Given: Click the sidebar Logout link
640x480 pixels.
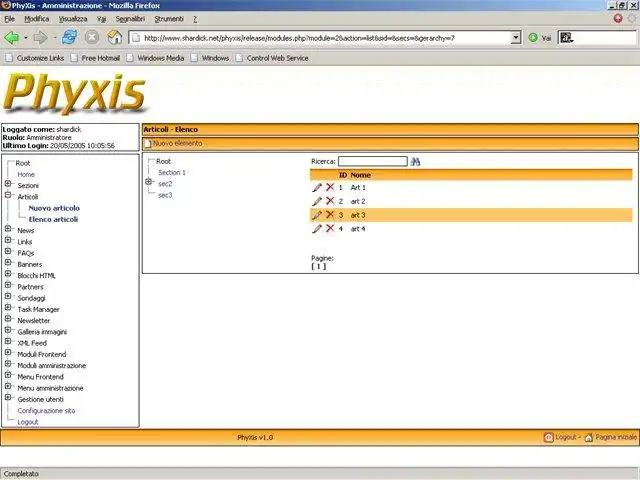Looking at the screenshot, I should [x=28, y=422].
